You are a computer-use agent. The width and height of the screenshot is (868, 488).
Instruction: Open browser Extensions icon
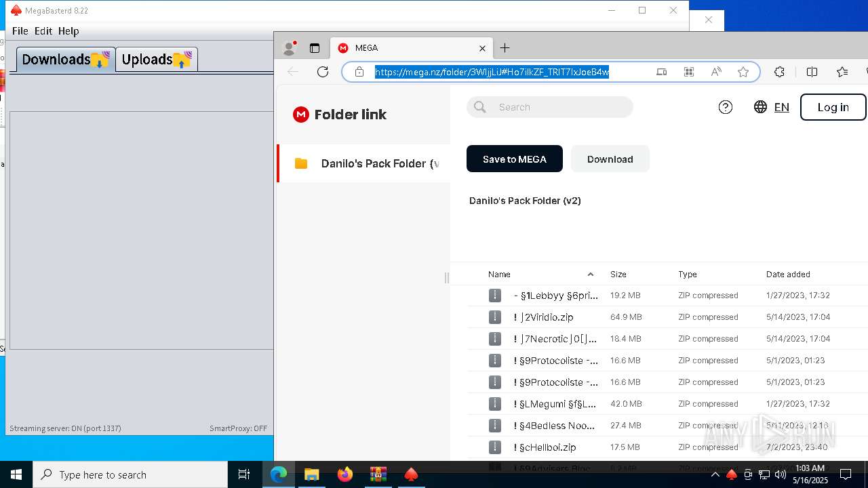click(x=780, y=72)
